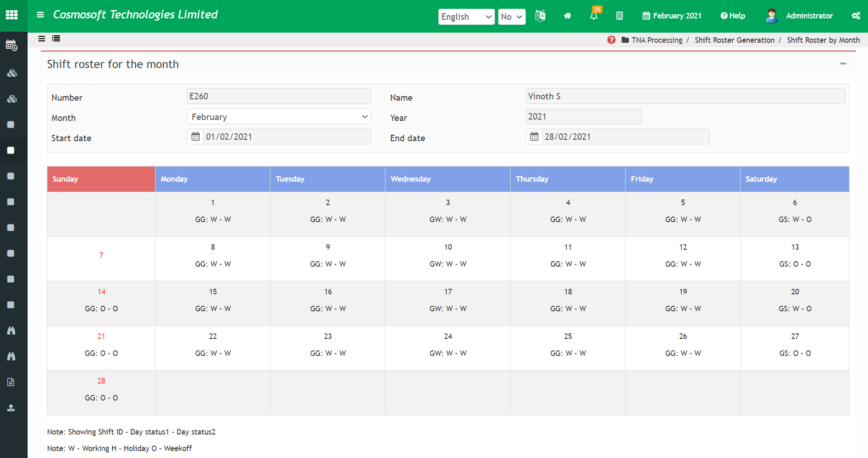Click the Start date field 01/02/2021
The height and width of the screenshot is (458, 868).
pyautogui.click(x=287, y=137)
